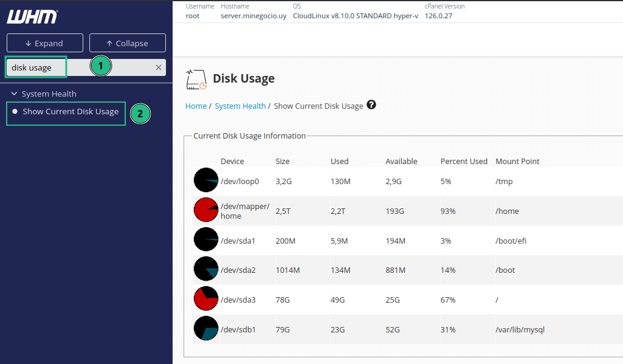The image size is (623, 364).
Task: Click the 14% percent used value
Action: point(448,270)
